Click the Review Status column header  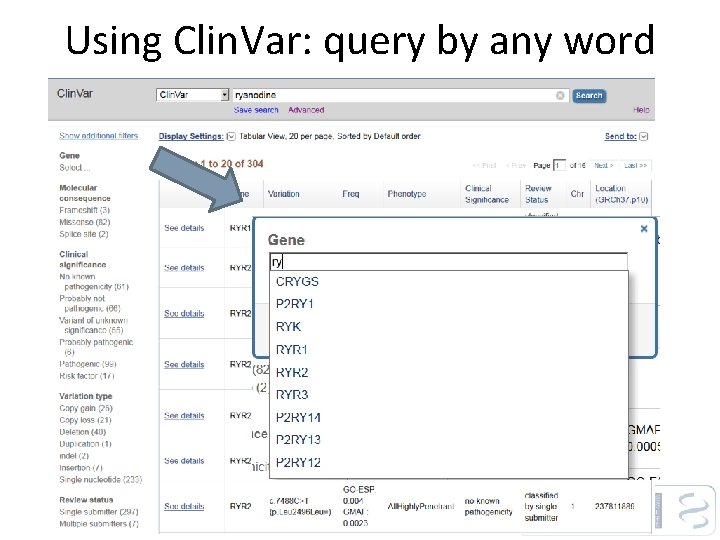click(x=538, y=194)
